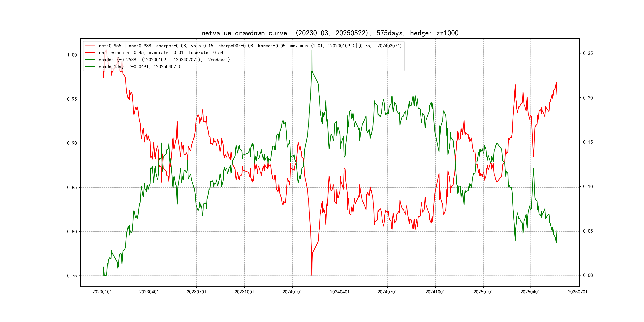The width and height of the screenshot is (644, 322).
Task: Click the first red legend line swatch
Action: [x=90, y=46]
